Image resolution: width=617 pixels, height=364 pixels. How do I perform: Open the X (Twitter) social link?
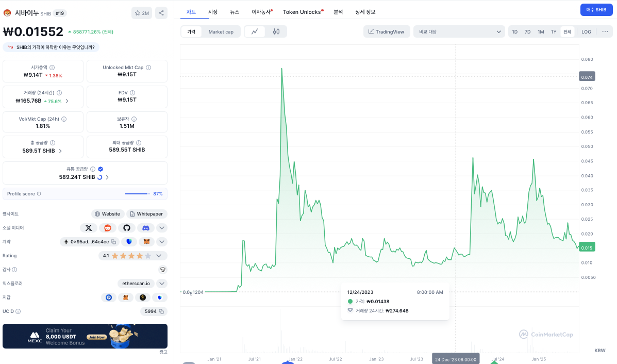click(x=89, y=228)
